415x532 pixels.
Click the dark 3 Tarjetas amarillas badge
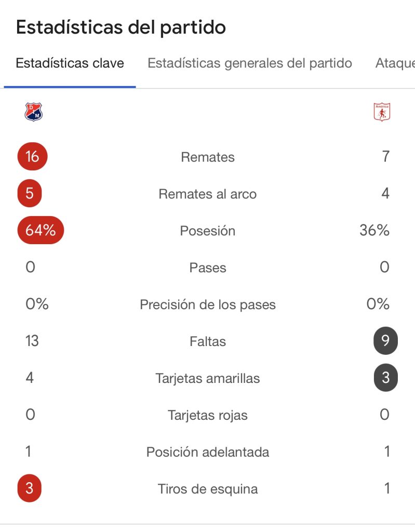point(385,378)
